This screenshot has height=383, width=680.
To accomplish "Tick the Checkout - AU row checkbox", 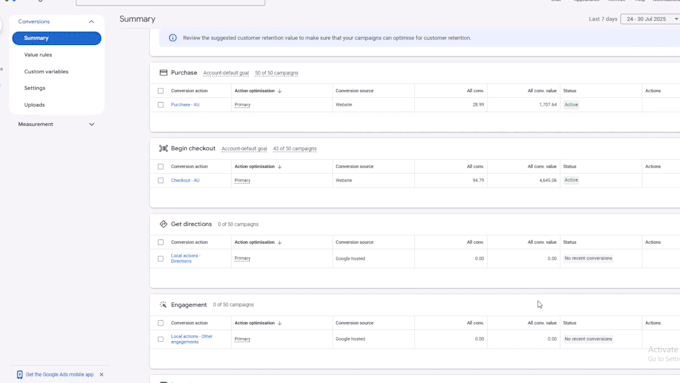I will click(x=161, y=180).
